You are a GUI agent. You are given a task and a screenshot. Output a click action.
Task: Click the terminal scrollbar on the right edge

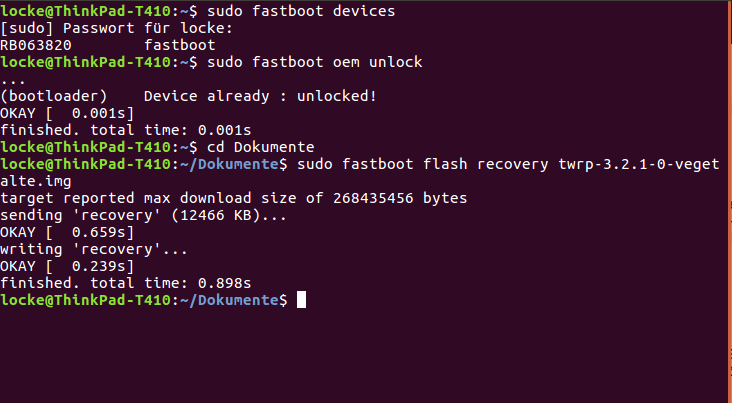coord(730,201)
